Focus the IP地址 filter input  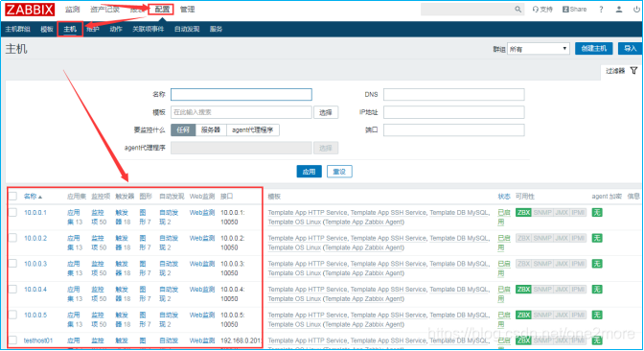(x=454, y=112)
